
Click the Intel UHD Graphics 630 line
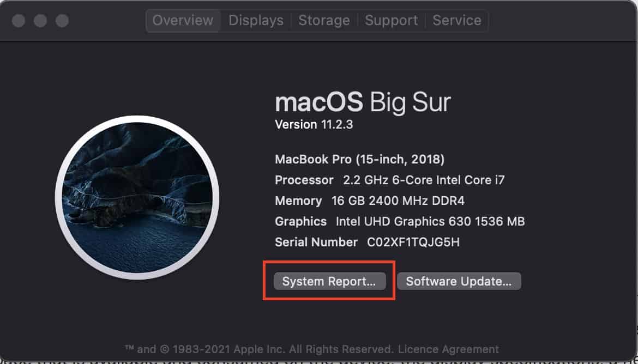tap(400, 222)
